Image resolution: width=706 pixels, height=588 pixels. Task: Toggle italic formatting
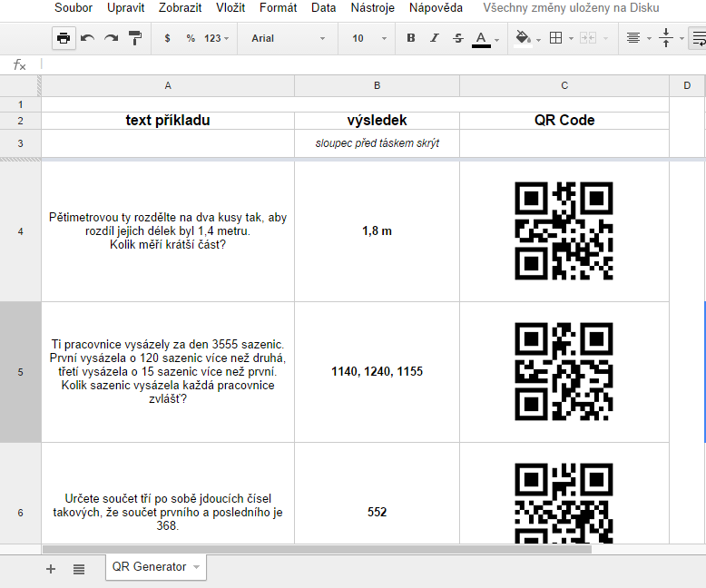(434, 38)
